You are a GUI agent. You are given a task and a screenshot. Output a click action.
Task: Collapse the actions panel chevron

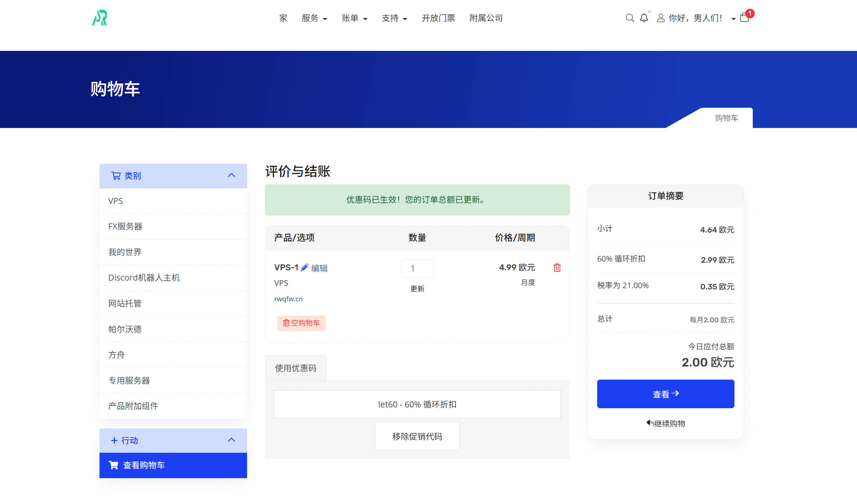click(x=231, y=440)
